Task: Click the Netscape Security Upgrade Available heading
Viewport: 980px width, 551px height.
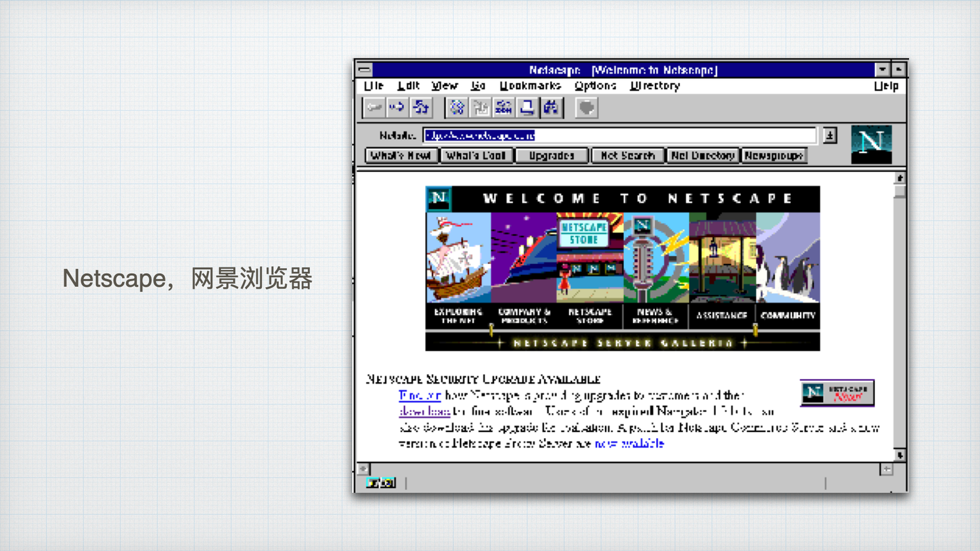Action: 483,379
